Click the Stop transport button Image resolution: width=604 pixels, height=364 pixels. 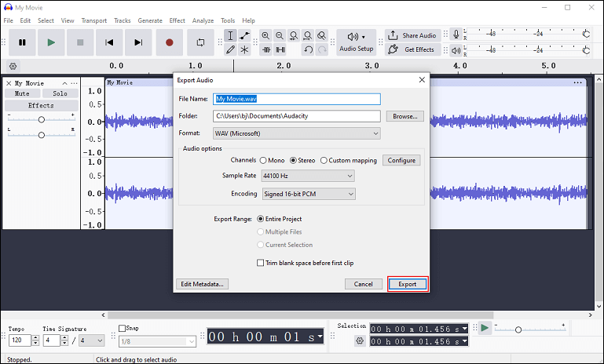80,42
